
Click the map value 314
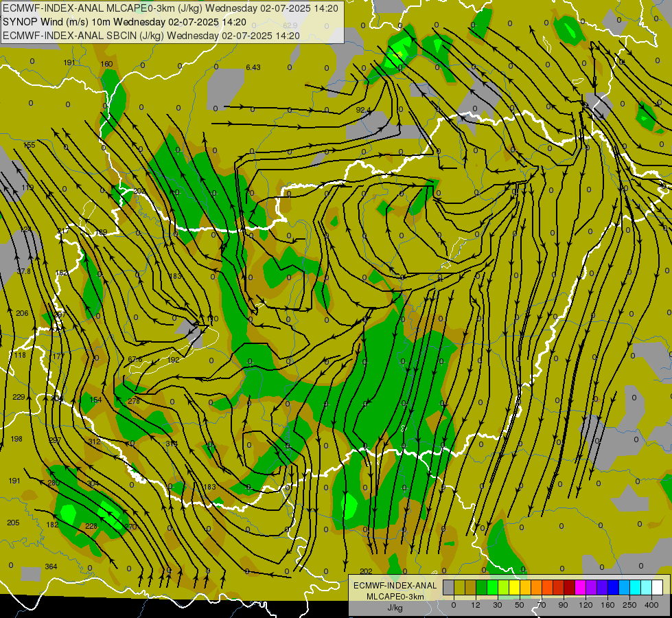[x=172, y=444]
